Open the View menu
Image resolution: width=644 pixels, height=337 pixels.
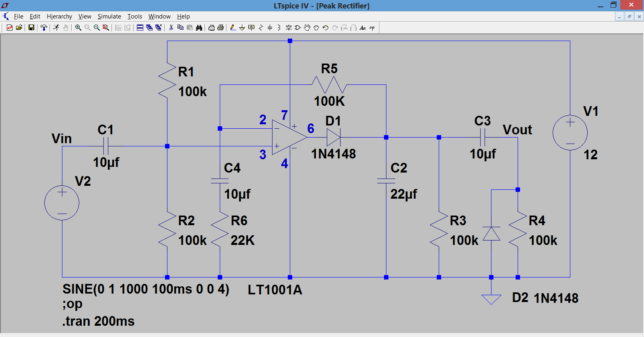[85, 16]
